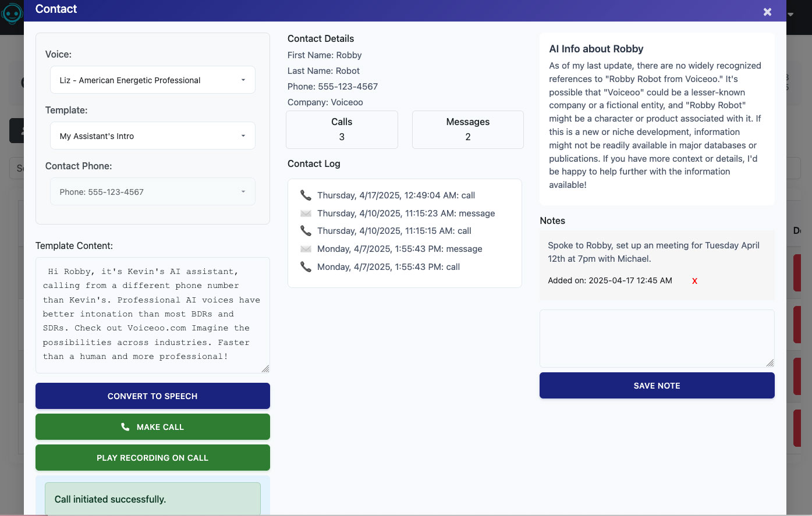The width and height of the screenshot is (812, 516).
Task: Open the Voice dropdown showing Liz
Action: pos(153,80)
